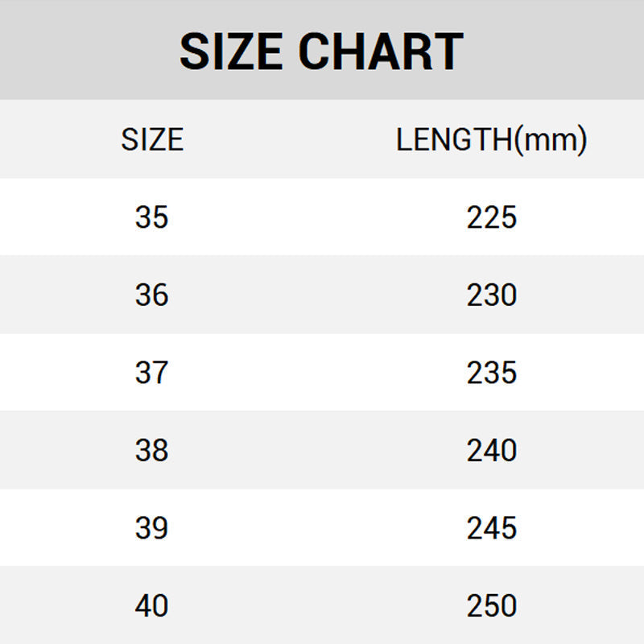Click the empty gray area left of the title

click(x=80, y=50)
